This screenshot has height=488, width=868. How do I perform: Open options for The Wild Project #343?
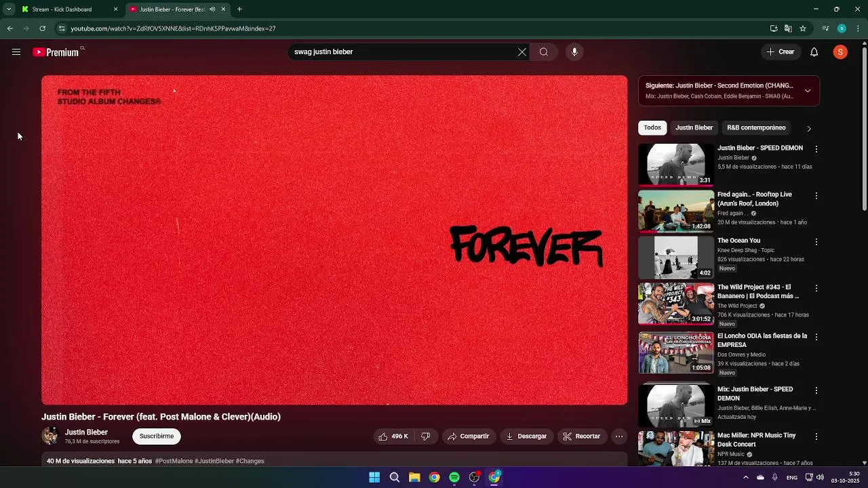[816, 289]
